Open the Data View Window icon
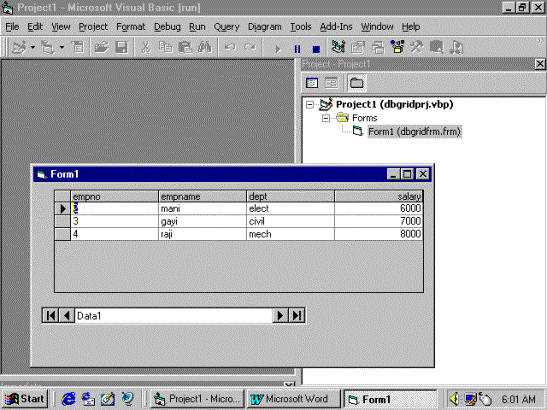 tap(436, 47)
